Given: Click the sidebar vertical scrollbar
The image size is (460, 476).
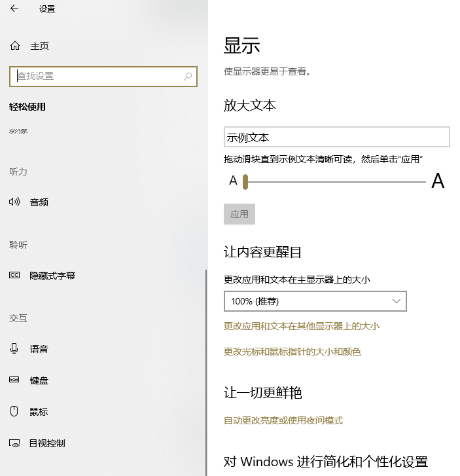Looking at the screenshot, I should tap(206, 367).
